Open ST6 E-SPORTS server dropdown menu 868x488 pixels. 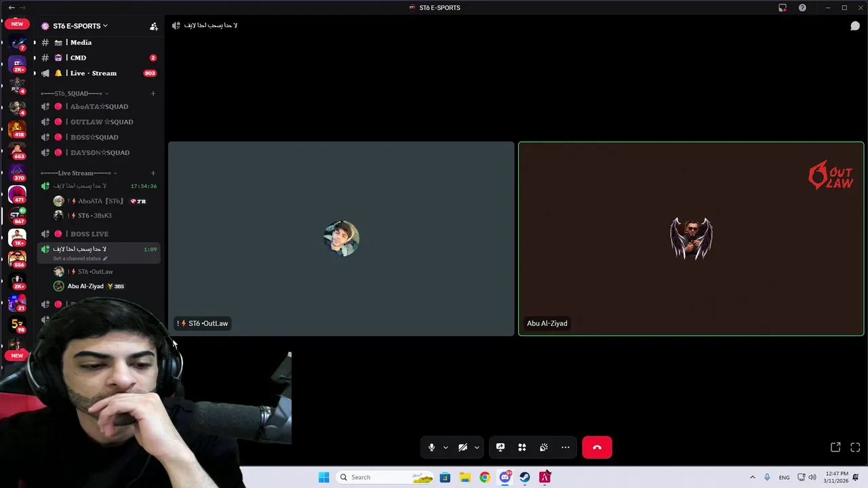click(x=81, y=26)
